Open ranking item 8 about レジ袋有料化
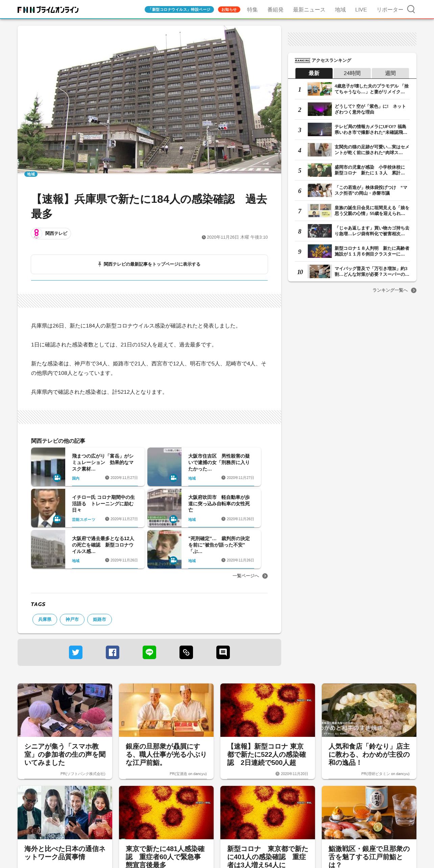The width and height of the screenshot is (434, 868). coord(352,231)
